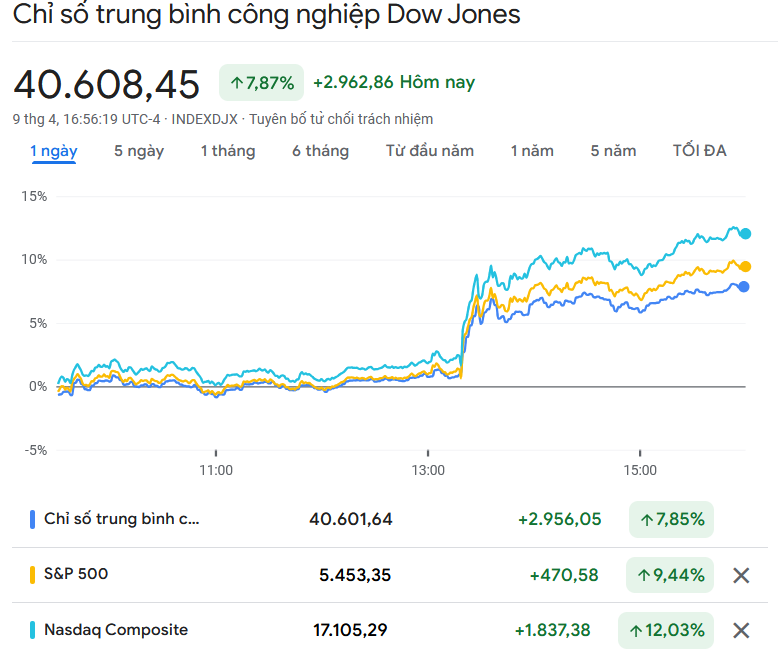
Task: Show the 6 tháng chart range
Action: pyautogui.click(x=320, y=151)
